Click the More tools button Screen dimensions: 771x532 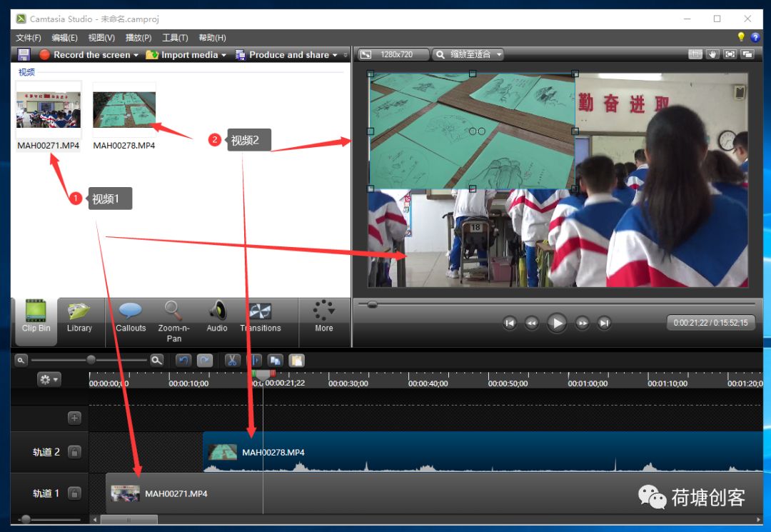tap(324, 317)
